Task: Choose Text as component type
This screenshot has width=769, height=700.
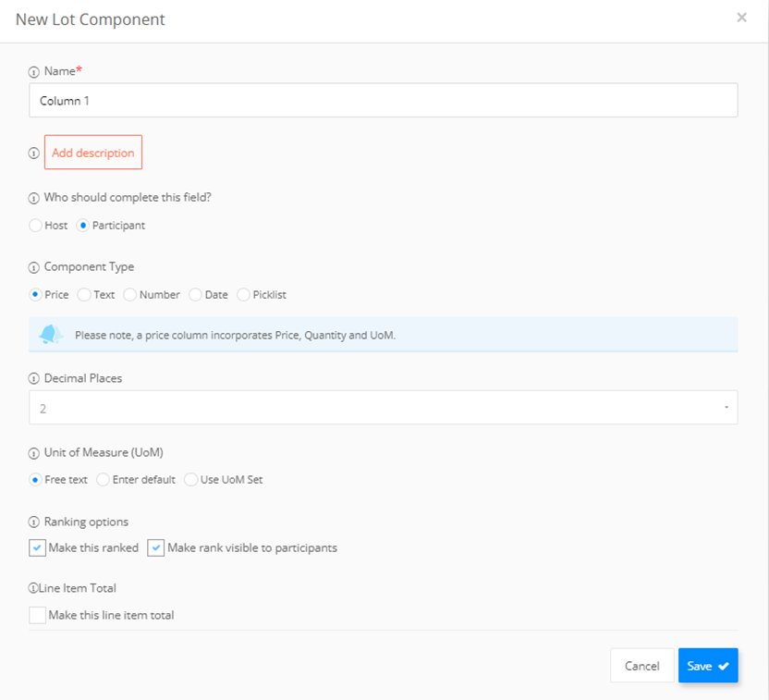Action: 84,294
